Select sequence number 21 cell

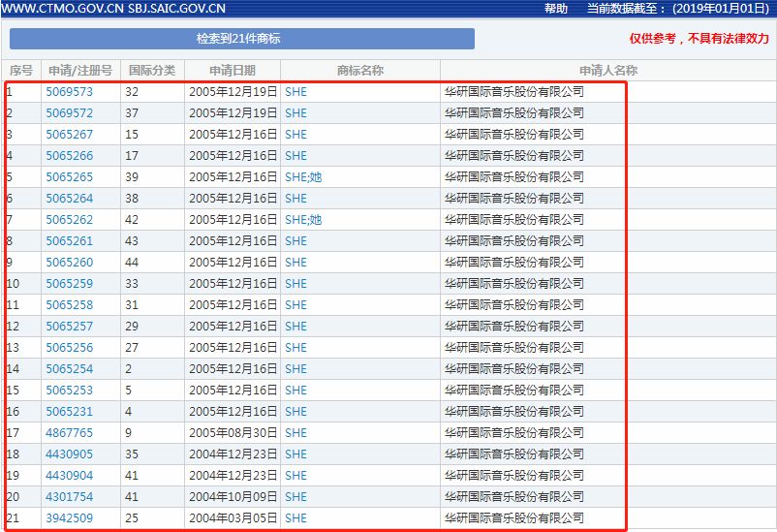click(13, 518)
